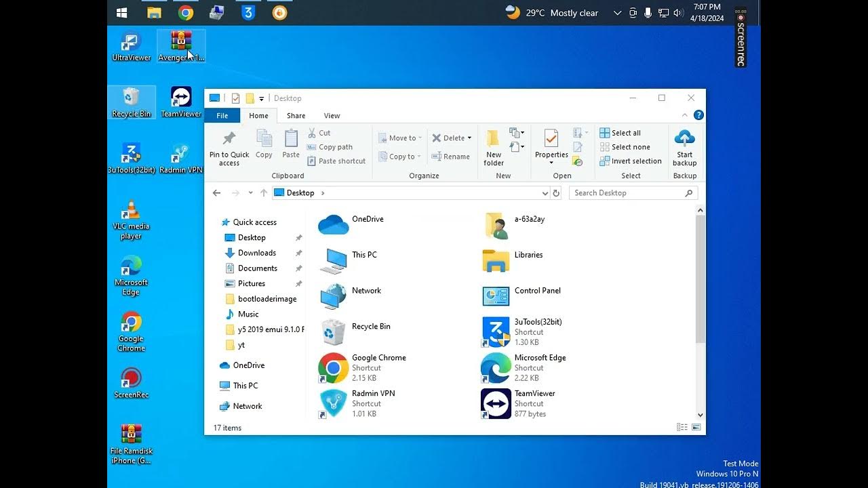Screen dimensions: 868x488
Task: Select the VLC media player desktop icon
Action: coord(131,220)
